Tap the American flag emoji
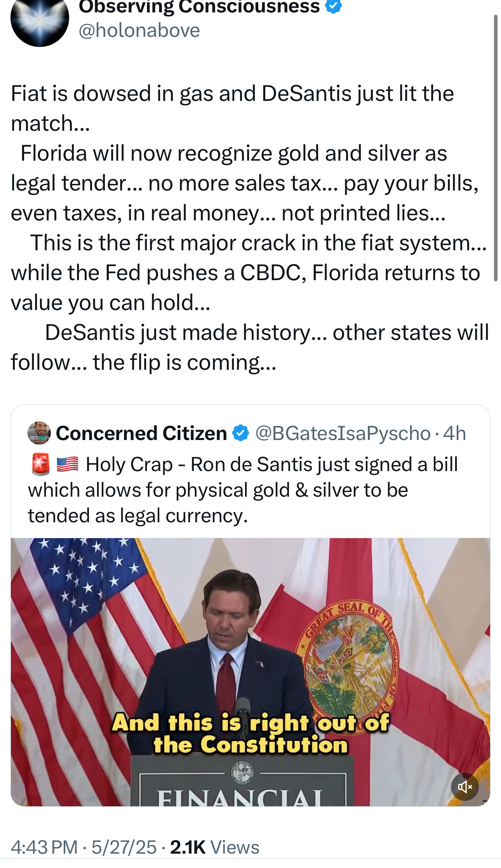Viewport: 501px width, 868px height. 68,464
